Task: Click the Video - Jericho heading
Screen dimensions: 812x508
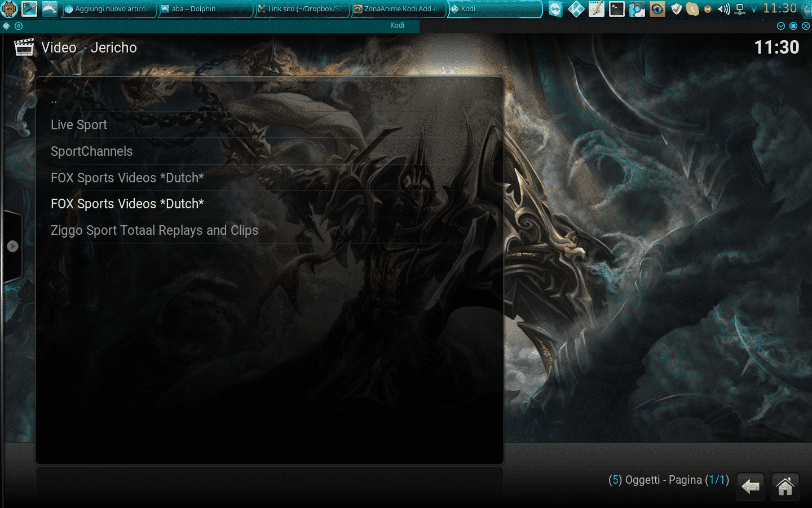Action: tap(89, 47)
